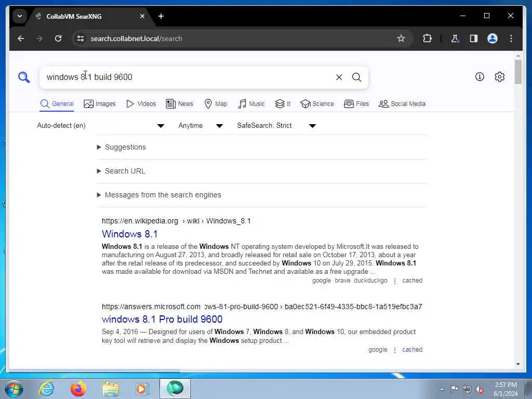Screen dimensions: 532x399
Task: Click the muted volume tray icon
Action: click(480, 390)
